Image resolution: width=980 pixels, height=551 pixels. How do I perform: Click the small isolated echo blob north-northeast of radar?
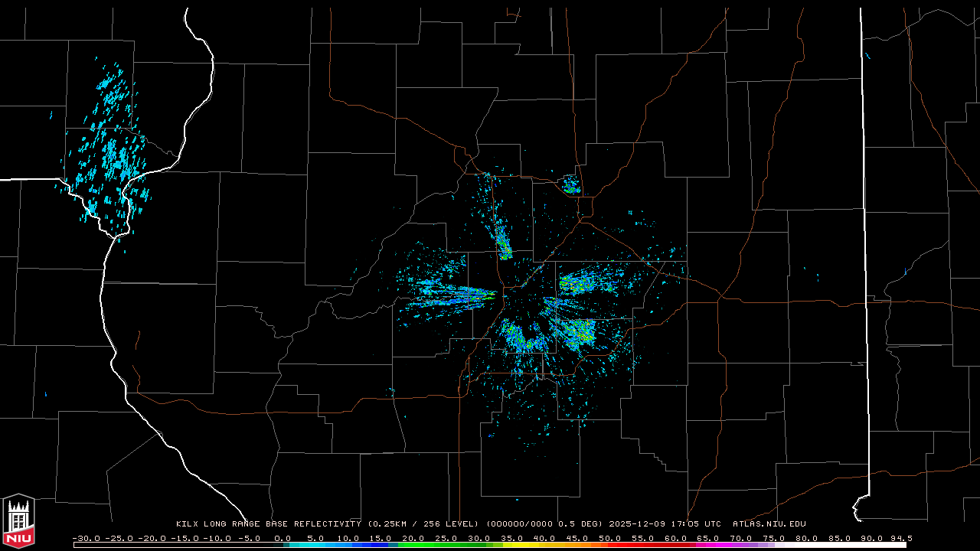coord(570,184)
